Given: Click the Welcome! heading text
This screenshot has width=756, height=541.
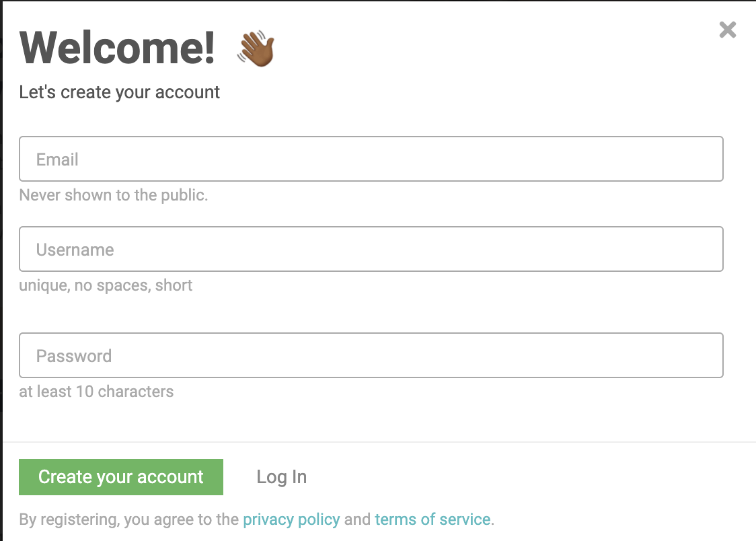Looking at the screenshot, I should click(117, 48).
